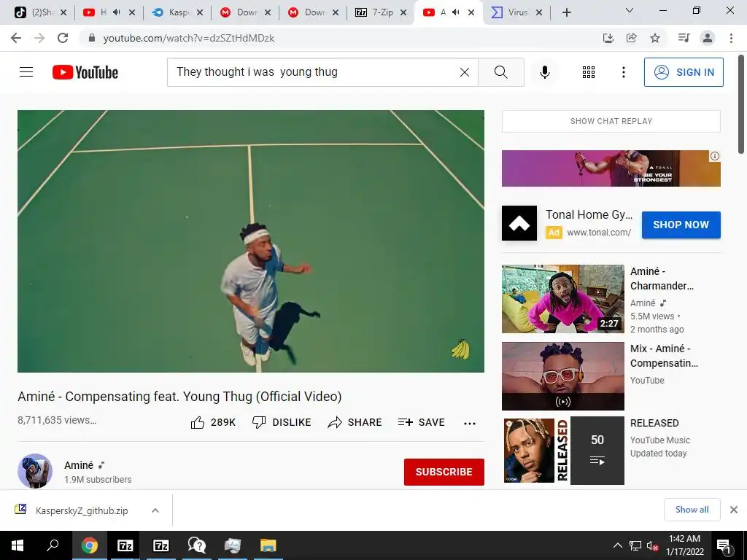The image size is (747, 560).
Task: Open the notification center icon
Action: tap(724, 545)
